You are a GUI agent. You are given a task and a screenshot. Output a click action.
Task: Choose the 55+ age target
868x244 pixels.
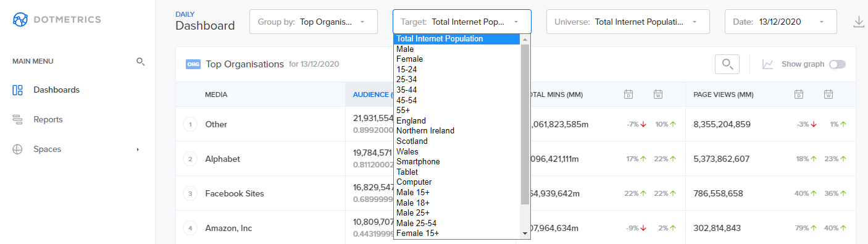click(x=457, y=110)
